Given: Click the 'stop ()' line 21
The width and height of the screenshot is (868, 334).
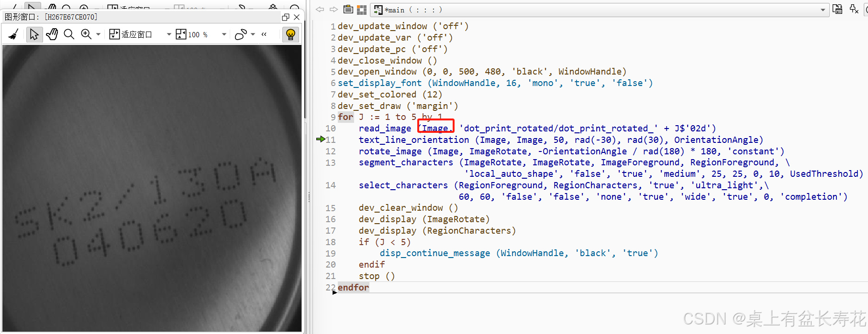Looking at the screenshot, I should (377, 276).
